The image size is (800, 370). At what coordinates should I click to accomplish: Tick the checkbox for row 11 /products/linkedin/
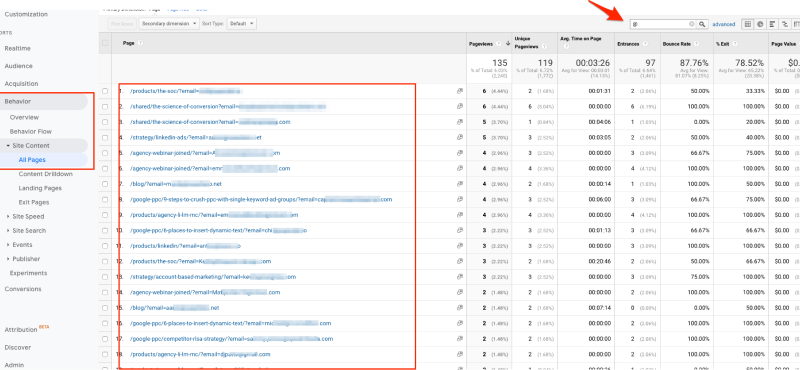click(x=105, y=245)
